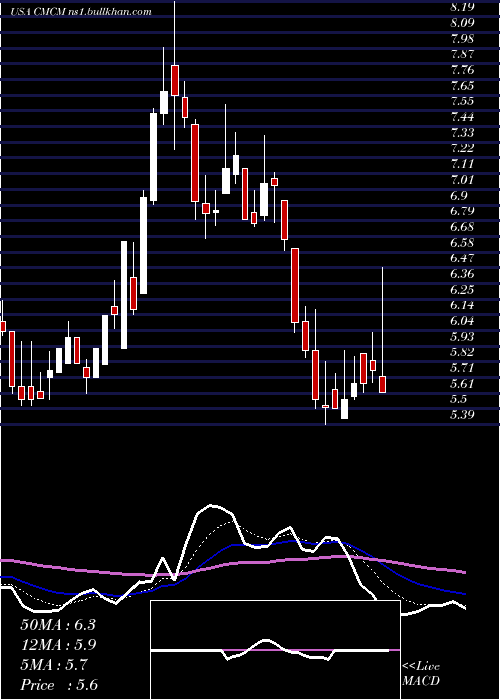Click the '12MA : 5.9' readout
This screenshot has height=700, width=500.
pyautogui.click(x=59, y=645)
